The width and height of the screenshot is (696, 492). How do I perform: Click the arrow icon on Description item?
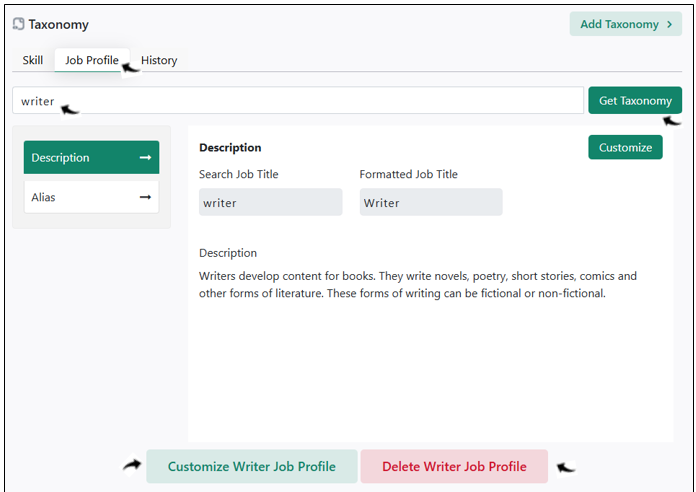pos(146,158)
